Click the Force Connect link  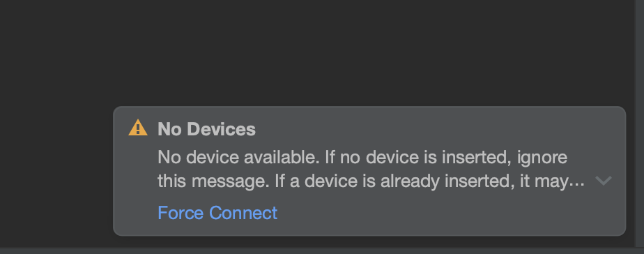(217, 213)
